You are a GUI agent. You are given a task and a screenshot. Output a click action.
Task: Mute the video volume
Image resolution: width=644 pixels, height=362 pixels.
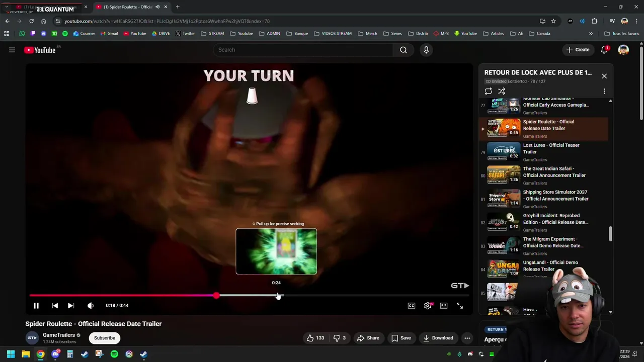coord(91,306)
